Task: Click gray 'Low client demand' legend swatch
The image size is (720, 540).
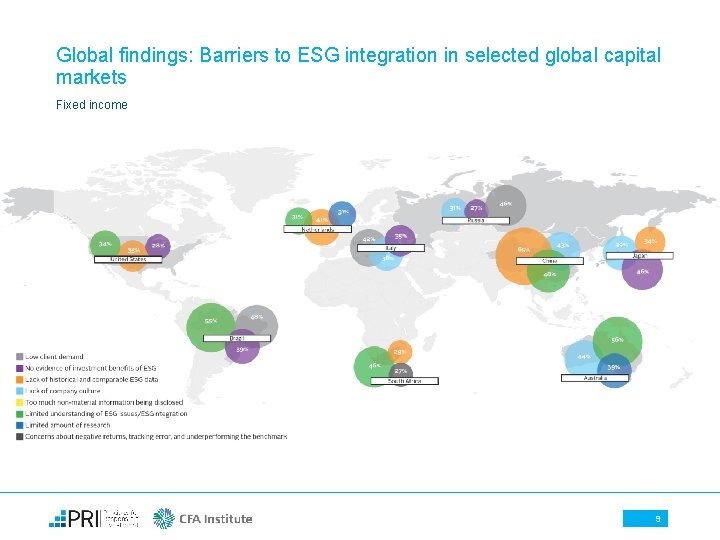Action: coord(19,357)
